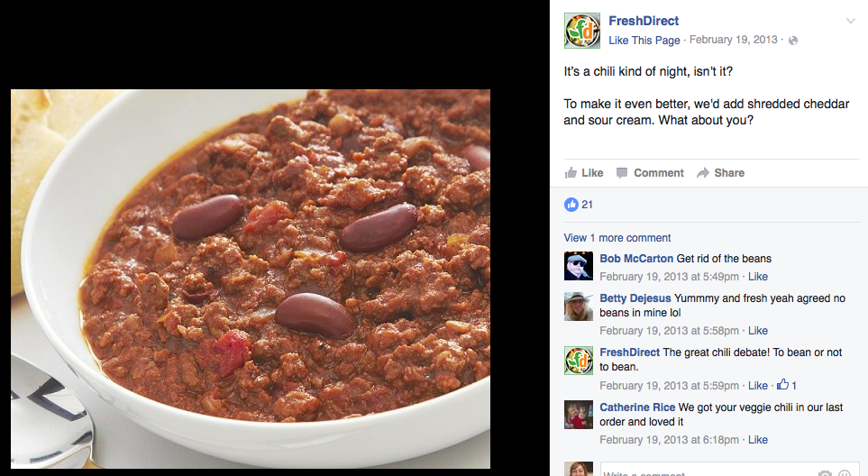Expand View 1 more comment
The height and width of the screenshot is (476, 868).
pyautogui.click(x=617, y=237)
